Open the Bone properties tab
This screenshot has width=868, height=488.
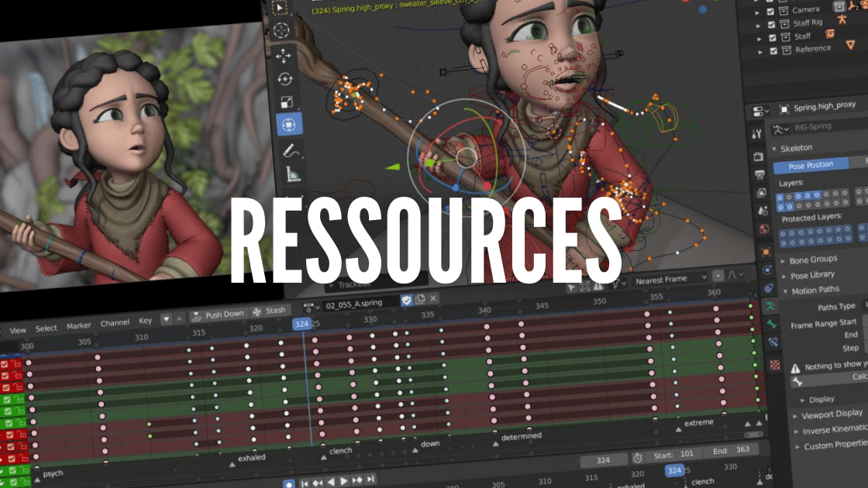click(x=772, y=325)
